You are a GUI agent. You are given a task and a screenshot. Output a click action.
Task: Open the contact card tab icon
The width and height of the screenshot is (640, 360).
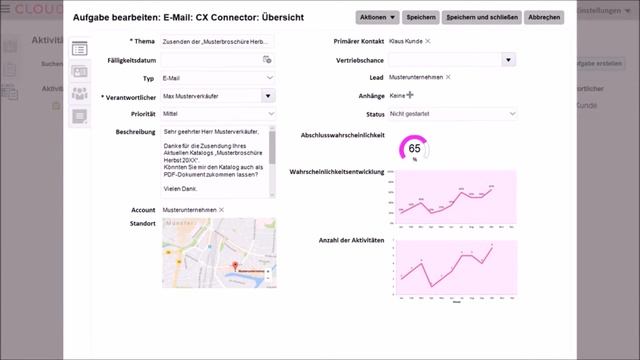[80, 72]
